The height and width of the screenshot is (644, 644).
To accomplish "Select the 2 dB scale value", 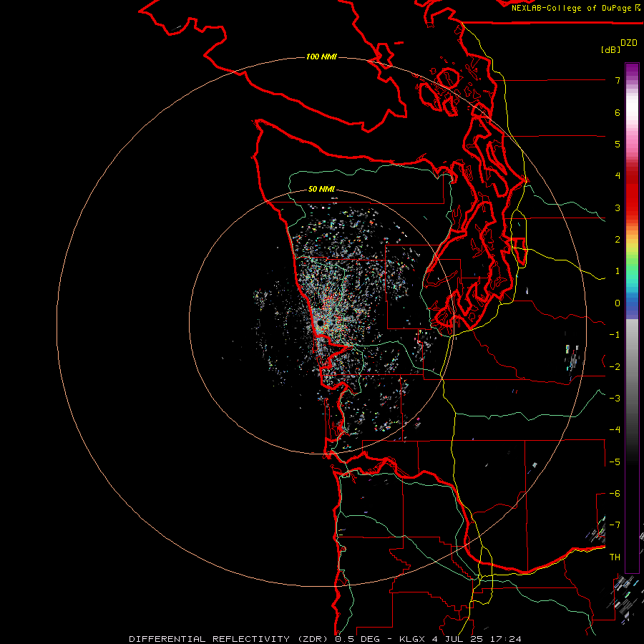I will [x=618, y=240].
